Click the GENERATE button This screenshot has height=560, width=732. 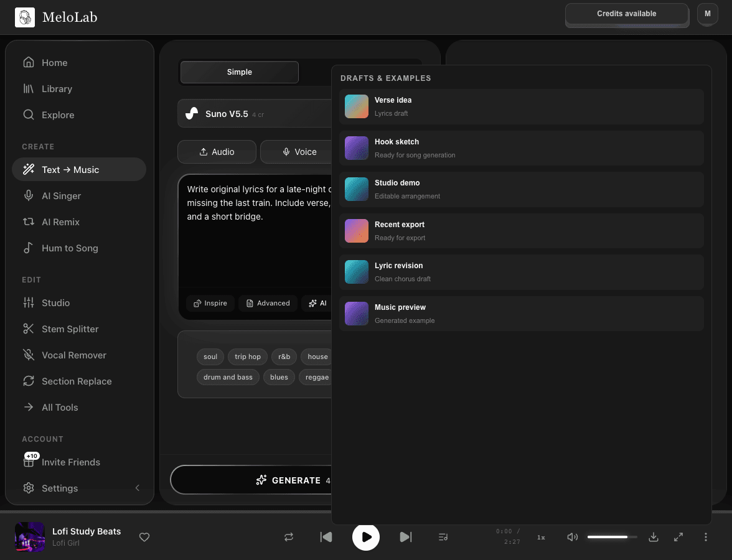point(251,480)
